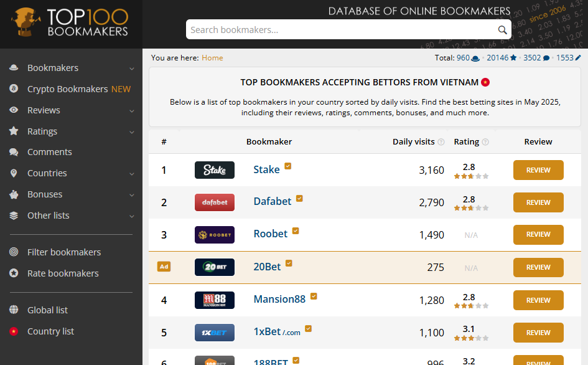Click the Home breadcrumb link
Image resolution: width=588 pixels, height=365 pixels.
[x=212, y=58]
